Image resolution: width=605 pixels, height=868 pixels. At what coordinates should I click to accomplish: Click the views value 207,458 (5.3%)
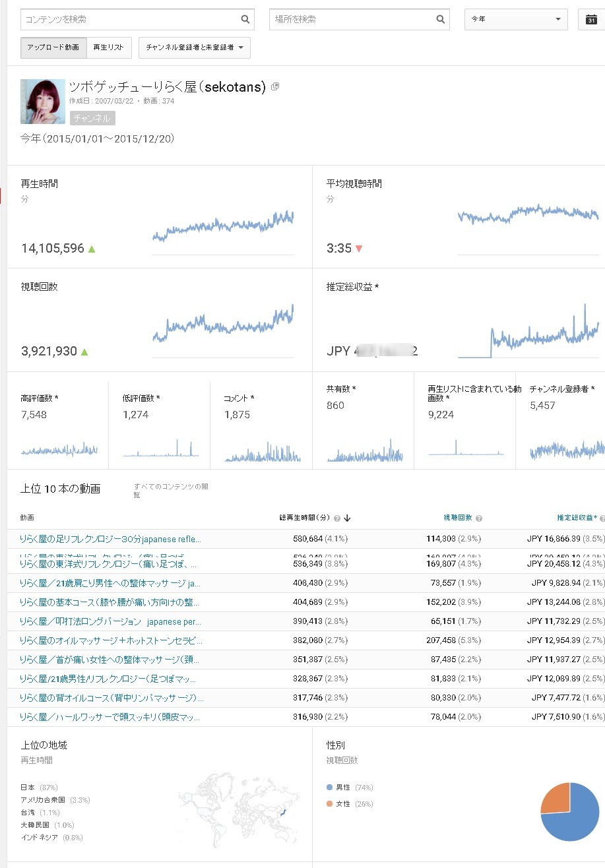coord(454,640)
